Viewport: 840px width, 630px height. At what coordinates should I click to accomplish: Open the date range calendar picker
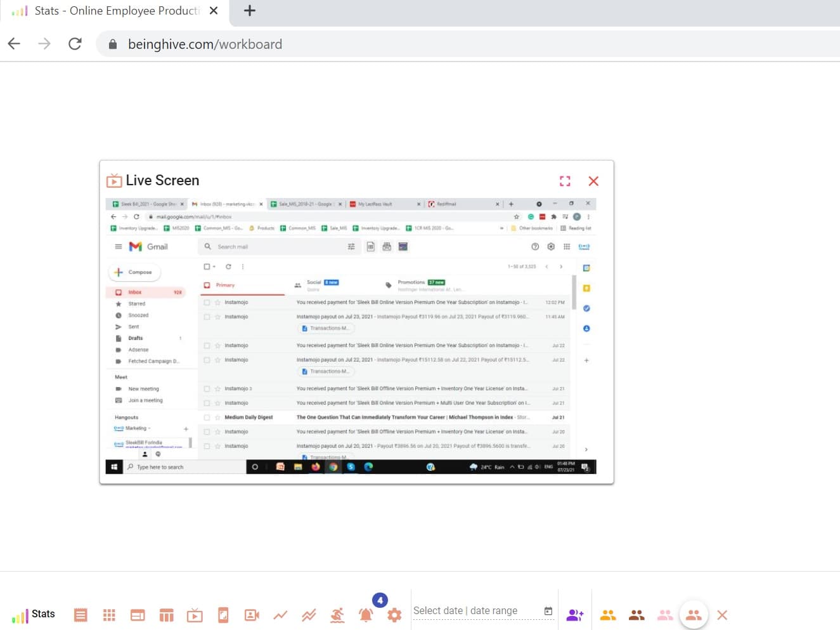tap(547, 610)
